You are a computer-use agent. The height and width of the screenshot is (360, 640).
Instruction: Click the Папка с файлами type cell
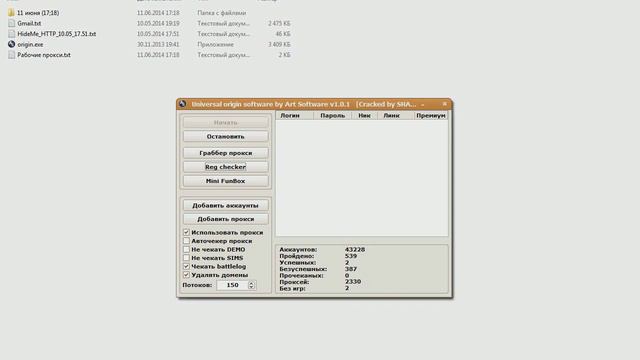[222, 13]
